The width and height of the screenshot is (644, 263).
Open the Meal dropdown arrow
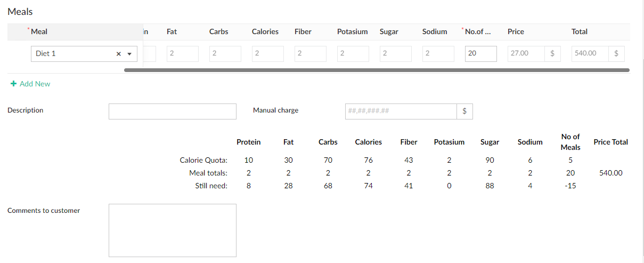129,54
